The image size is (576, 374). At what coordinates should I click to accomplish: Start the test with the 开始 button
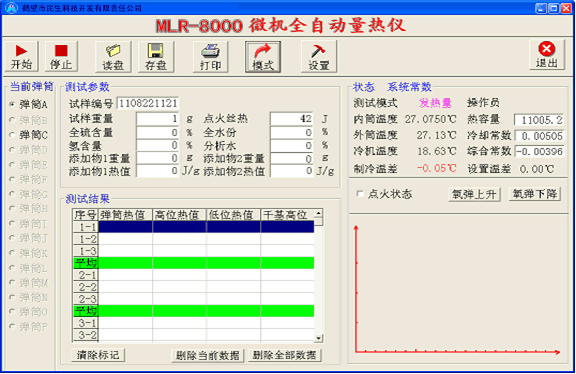point(21,56)
